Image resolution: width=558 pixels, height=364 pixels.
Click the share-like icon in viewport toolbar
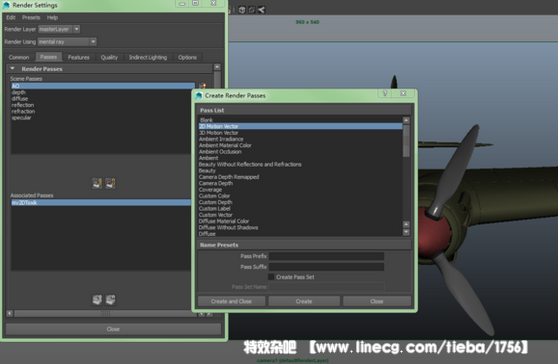click(262, 10)
